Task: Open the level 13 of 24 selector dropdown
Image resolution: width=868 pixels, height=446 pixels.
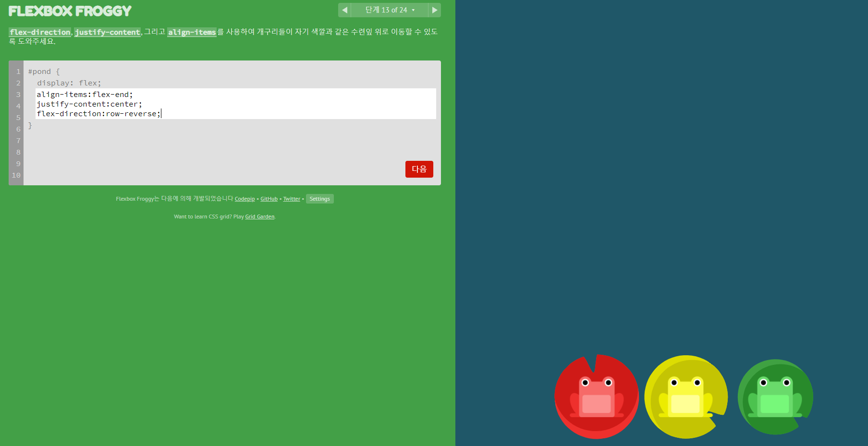Action: tap(390, 10)
